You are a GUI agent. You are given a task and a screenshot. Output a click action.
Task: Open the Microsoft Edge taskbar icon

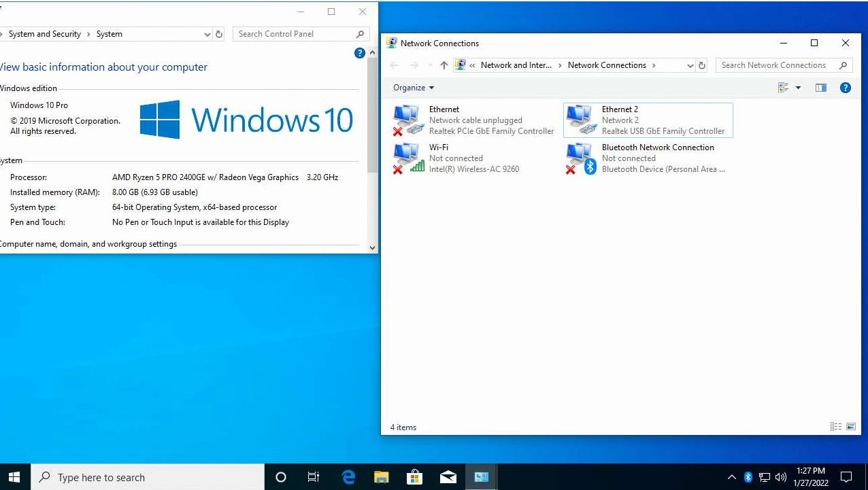(x=348, y=477)
